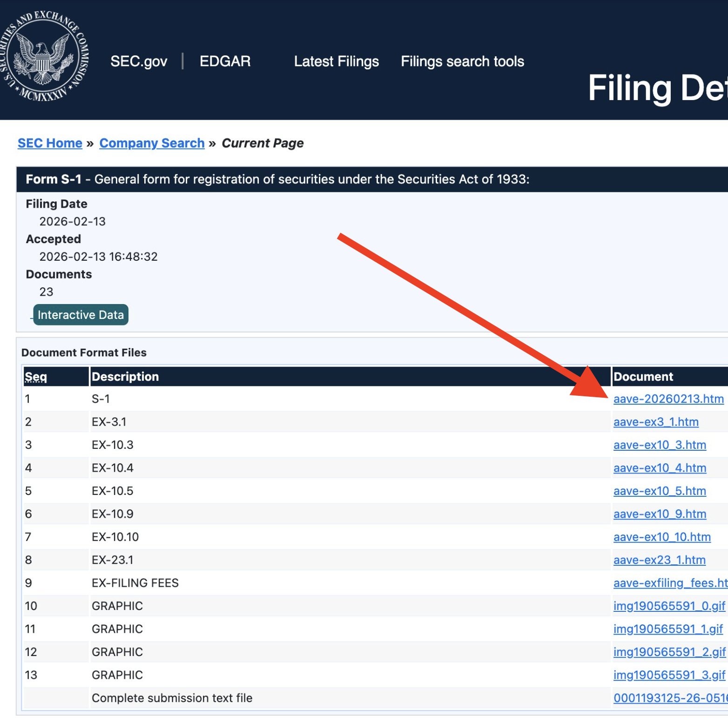Open Latest Filings in the header
Viewport: 728px width, 718px height.
pos(337,61)
